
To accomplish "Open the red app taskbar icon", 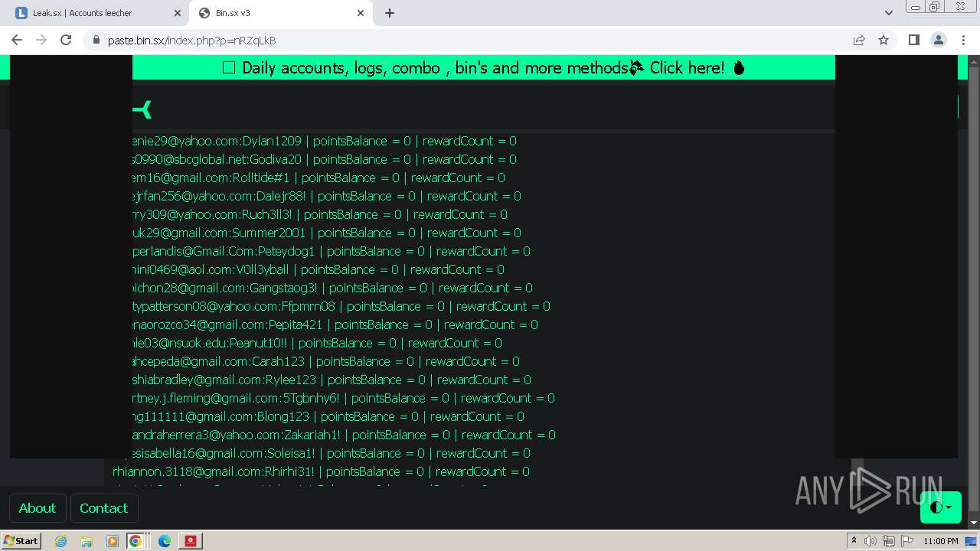I will (x=191, y=541).
